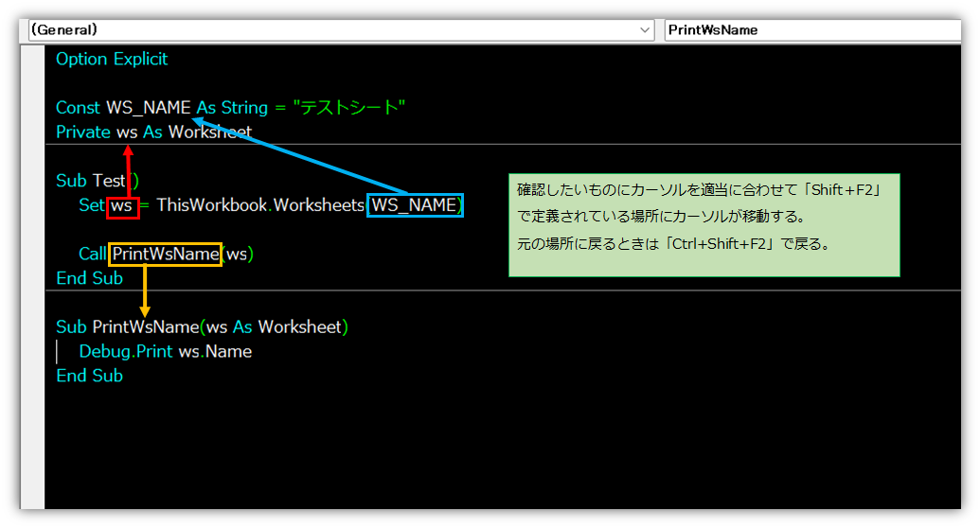Screen dimensions: 980x528
Task: Open the (General) object dropdown
Action: (x=341, y=30)
